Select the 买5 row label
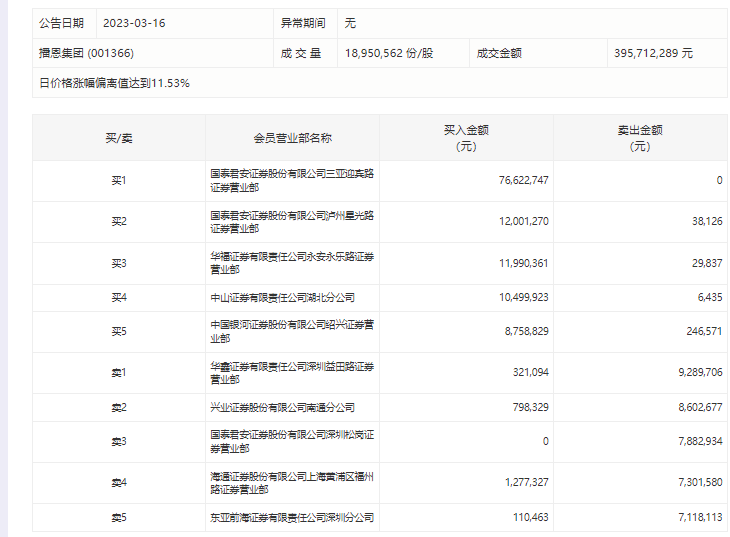The height and width of the screenshot is (537, 730). tap(119, 332)
